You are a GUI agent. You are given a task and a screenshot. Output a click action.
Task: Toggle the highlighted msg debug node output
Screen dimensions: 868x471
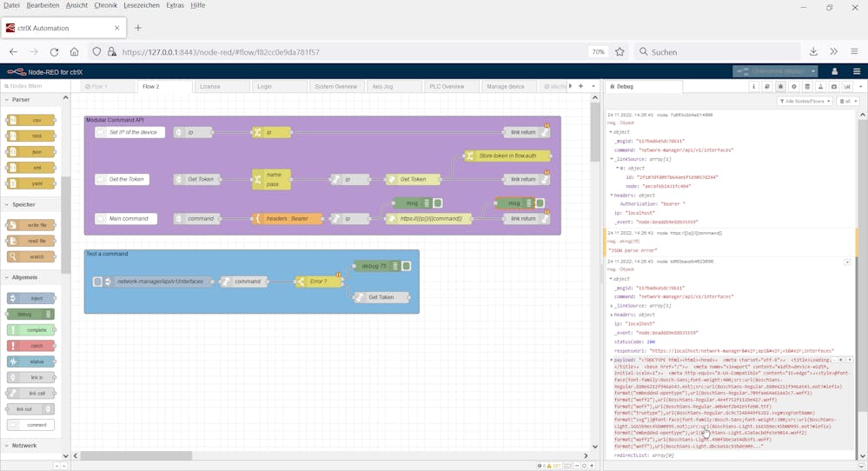pos(540,203)
